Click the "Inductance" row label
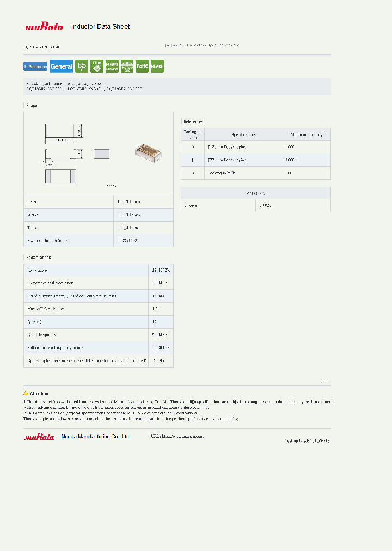Screen dimensions: 392x551 click(x=37, y=270)
